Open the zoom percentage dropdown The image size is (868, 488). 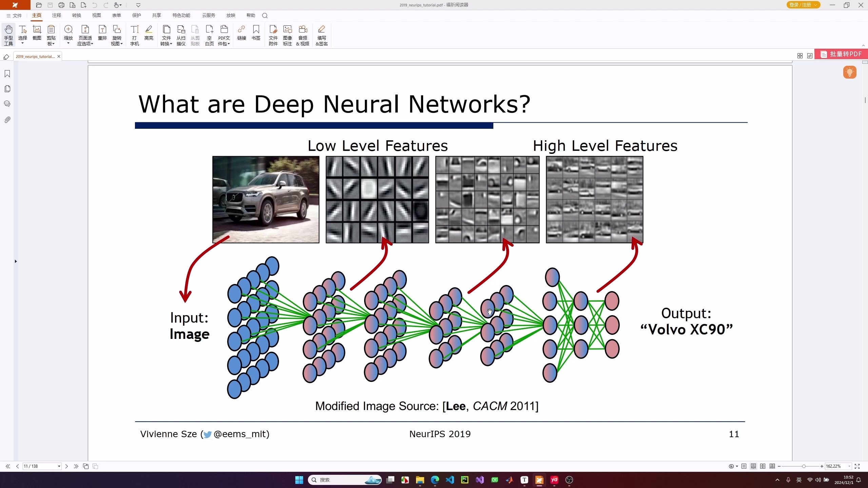coord(849,466)
